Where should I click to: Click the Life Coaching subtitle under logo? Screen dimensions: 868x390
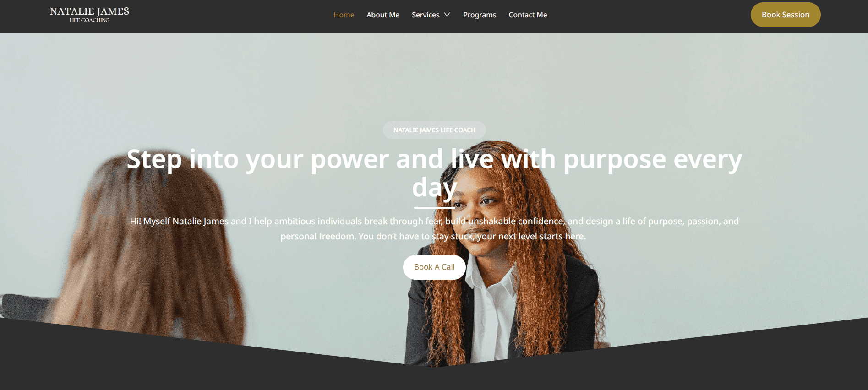click(x=89, y=20)
